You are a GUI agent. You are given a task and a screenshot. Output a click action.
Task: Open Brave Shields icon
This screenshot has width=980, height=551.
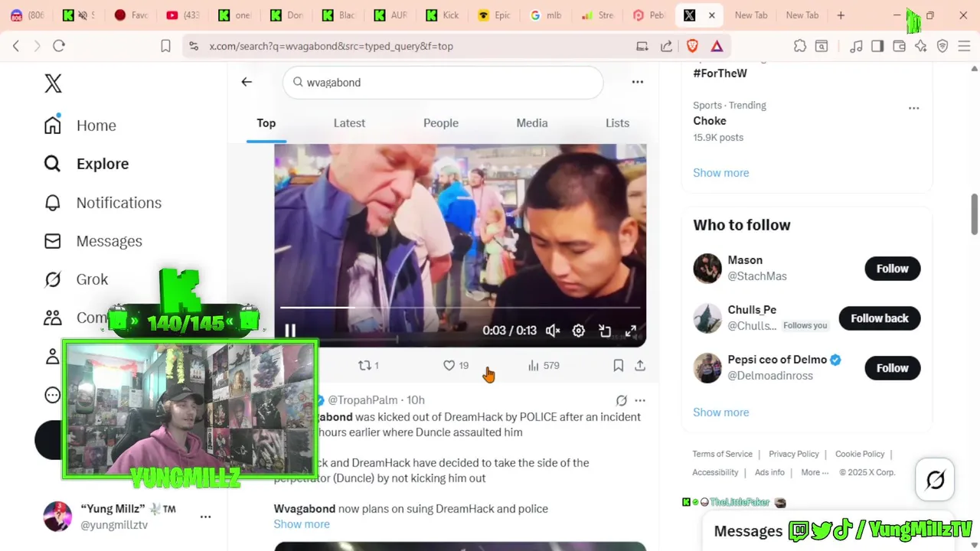[693, 46]
